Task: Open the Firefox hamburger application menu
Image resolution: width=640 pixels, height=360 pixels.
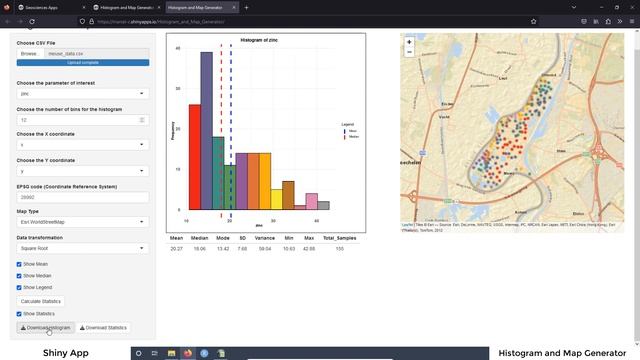Action: click(x=632, y=22)
